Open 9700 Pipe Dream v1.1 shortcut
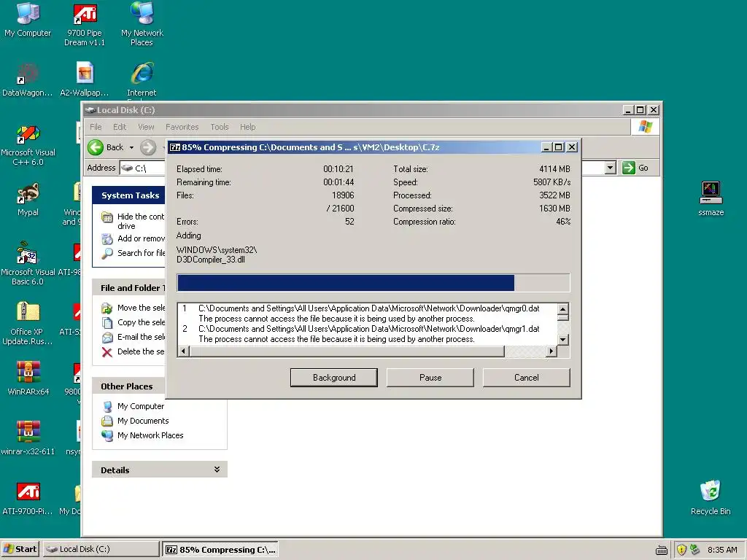 coord(85,25)
